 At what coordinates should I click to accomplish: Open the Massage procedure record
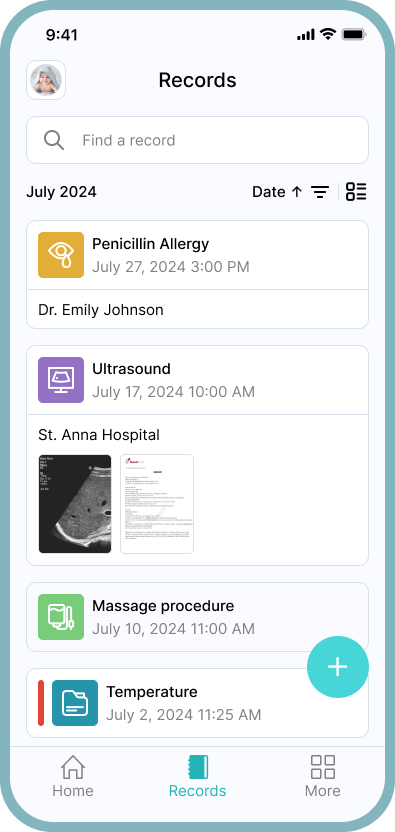[x=198, y=617]
